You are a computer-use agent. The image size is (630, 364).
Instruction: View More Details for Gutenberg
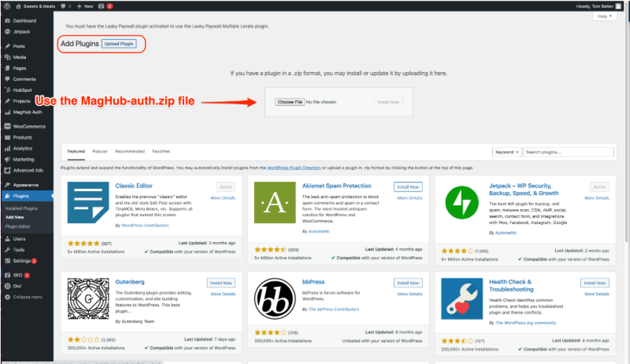[x=223, y=294]
